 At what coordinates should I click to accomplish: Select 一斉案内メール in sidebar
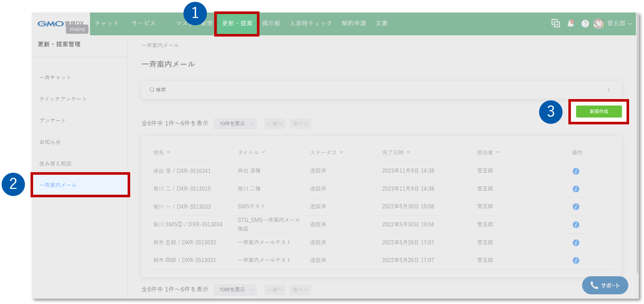[58, 185]
